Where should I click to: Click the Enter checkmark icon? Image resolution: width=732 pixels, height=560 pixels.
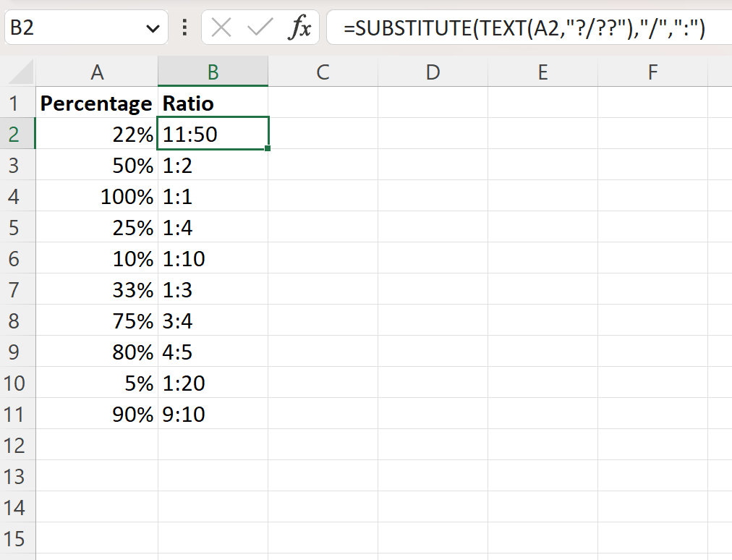257,27
